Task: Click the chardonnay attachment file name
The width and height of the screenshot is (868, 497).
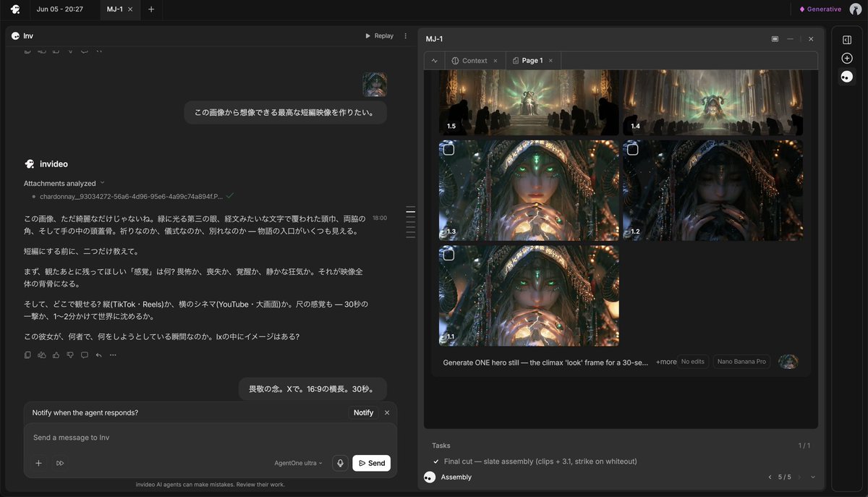Action: click(x=132, y=196)
